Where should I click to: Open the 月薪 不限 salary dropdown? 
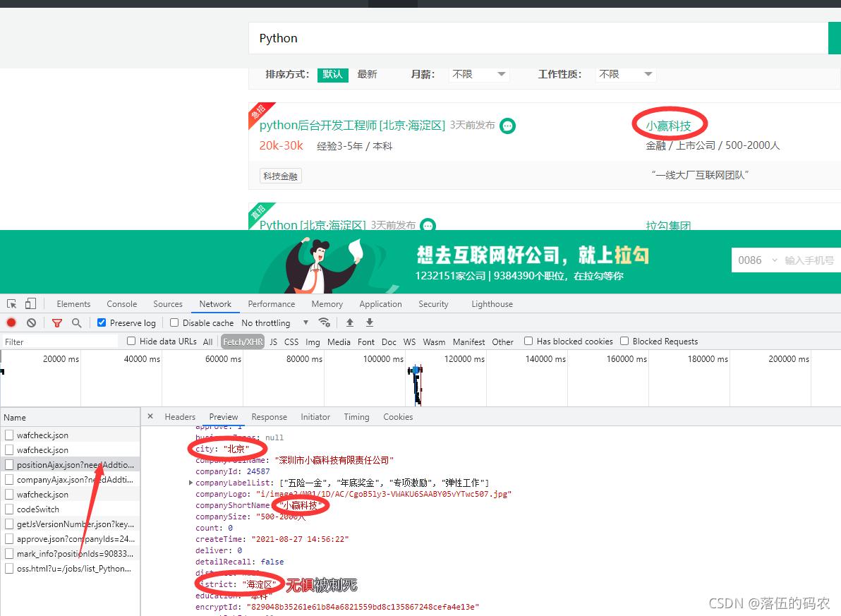point(479,74)
